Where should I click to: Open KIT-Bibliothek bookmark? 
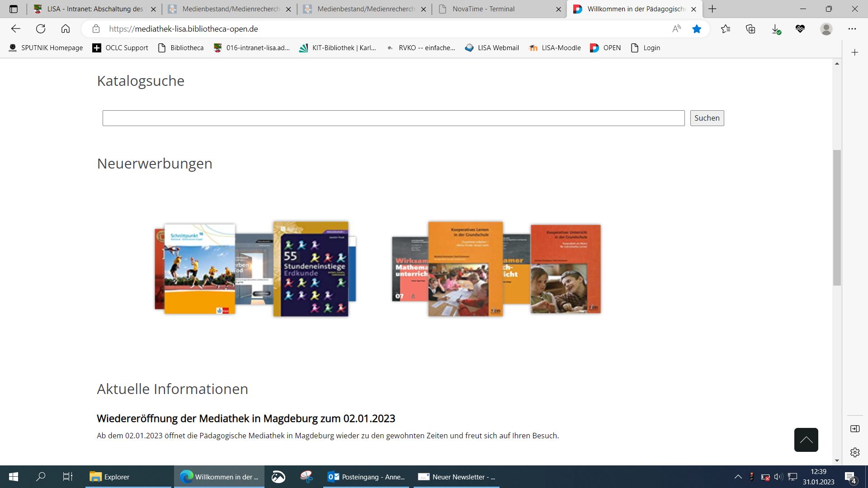(x=338, y=48)
